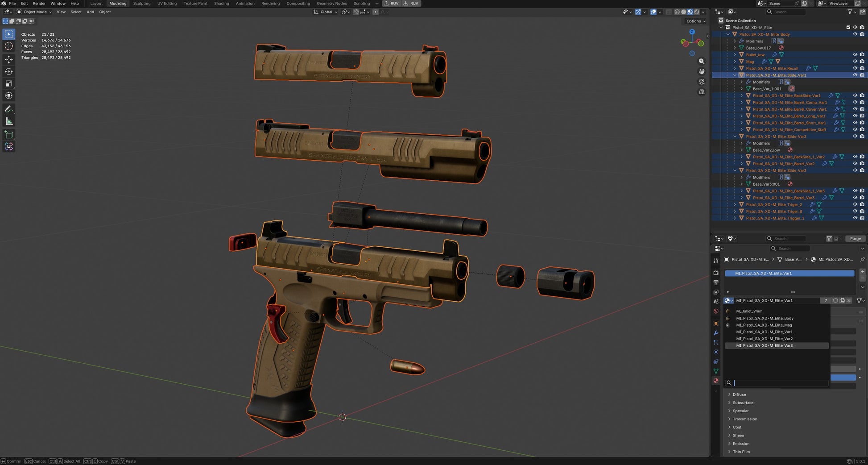Image resolution: width=868 pixels, height=465 pixels.
Task: Expand the Bullet_low tree item
Action: click(x=735, y=55)
